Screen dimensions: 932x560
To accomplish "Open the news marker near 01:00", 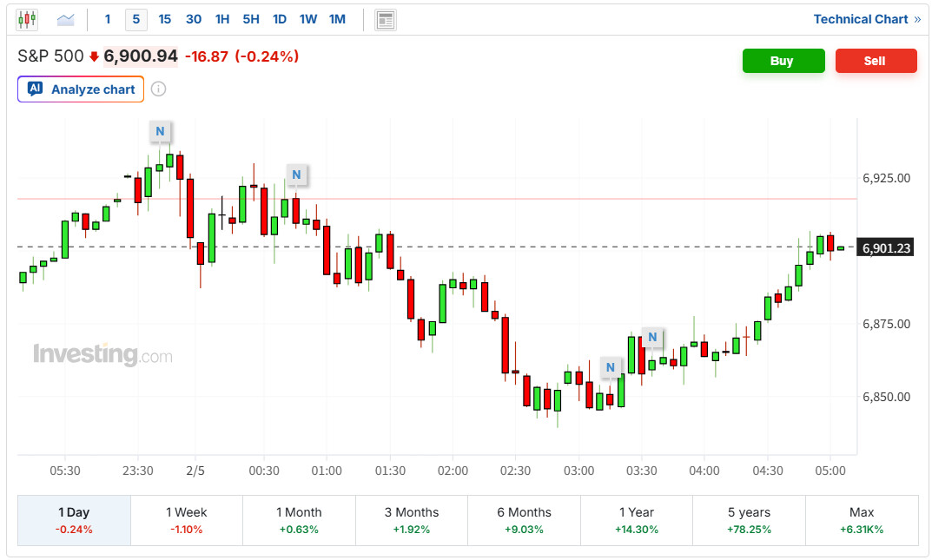I will tap(296, 175).
